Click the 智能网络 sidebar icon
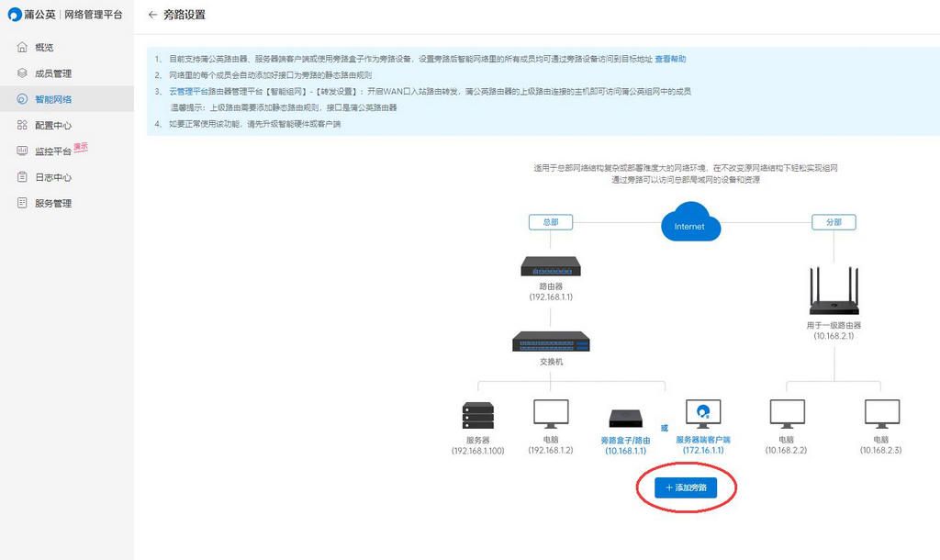The height and width of the screenshot is (560, 940). click(x=22, y=99)
